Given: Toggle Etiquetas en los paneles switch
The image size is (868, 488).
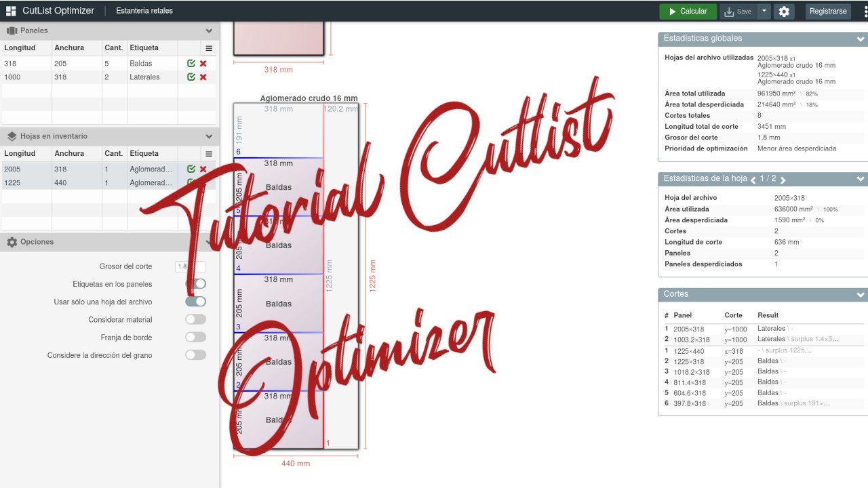Looking at the screenshot, I should (195, 284).
